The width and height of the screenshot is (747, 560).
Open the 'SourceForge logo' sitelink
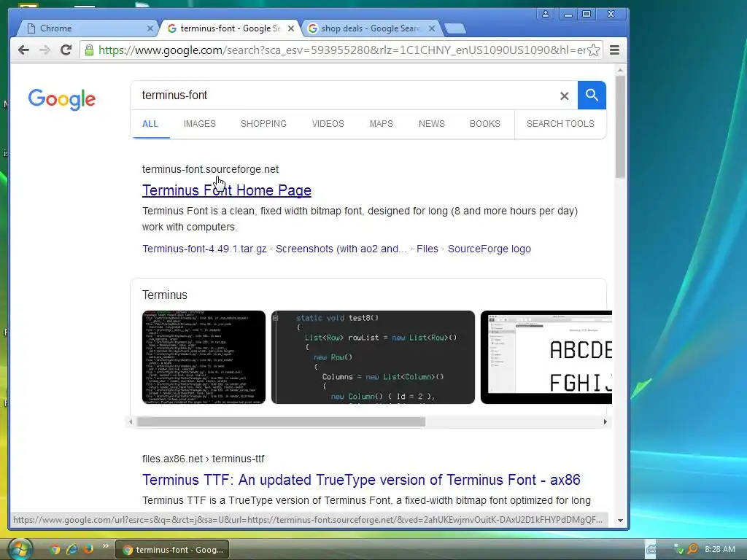pos(489,249)
